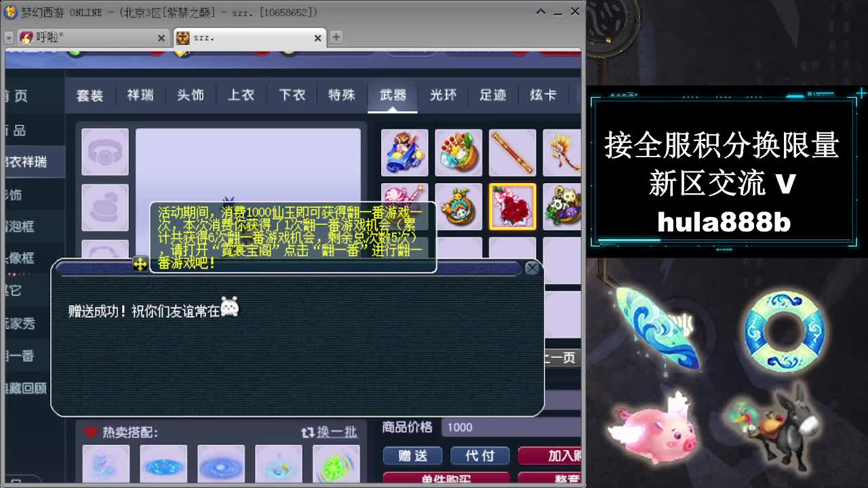Open the 下衣 category tab
This screenshot has width=868, height=488.
[x=292, y=96]
